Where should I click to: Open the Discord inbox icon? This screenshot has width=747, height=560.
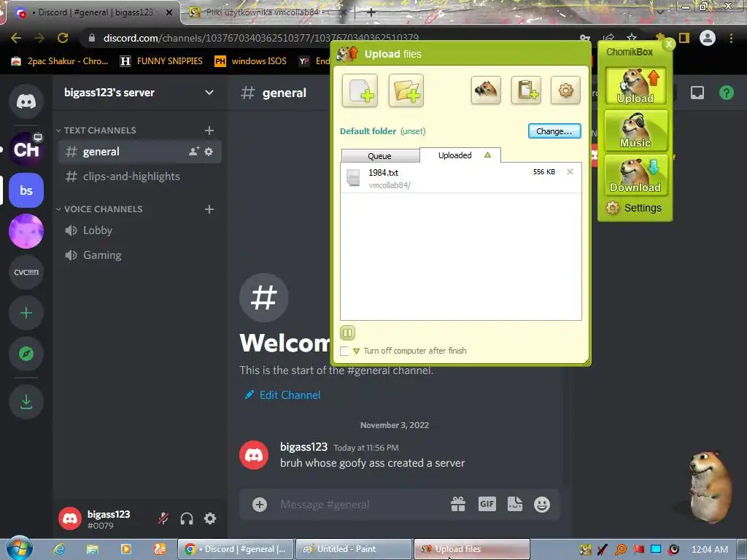tap(697, 93)
